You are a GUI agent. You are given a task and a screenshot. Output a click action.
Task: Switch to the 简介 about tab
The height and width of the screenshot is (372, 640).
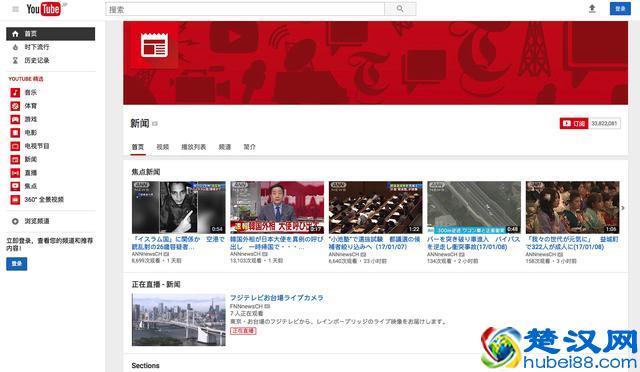(x=249, y=147)
